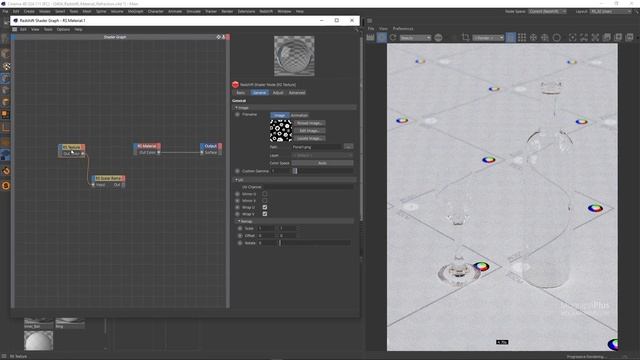640x360 pixels.
Task: Click the Color Space Auto button
Action: [322, 163]
